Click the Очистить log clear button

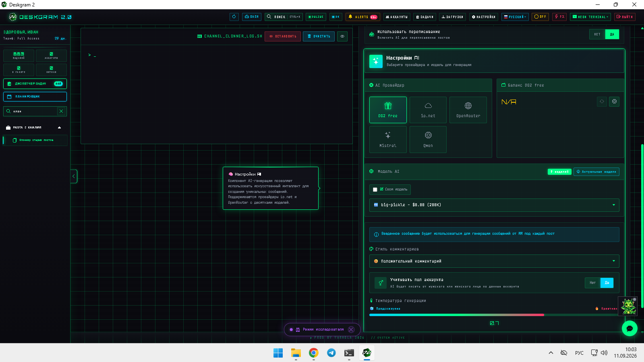click(x=319, y=36)
